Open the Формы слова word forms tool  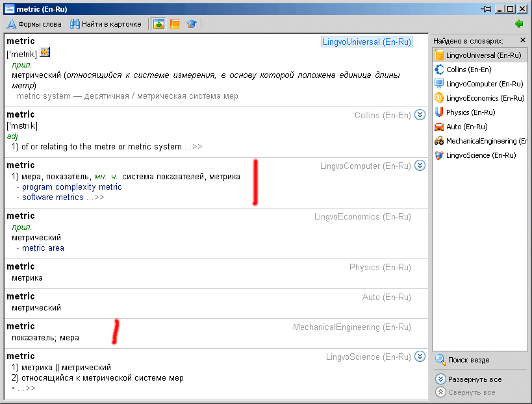pos(34,24)
